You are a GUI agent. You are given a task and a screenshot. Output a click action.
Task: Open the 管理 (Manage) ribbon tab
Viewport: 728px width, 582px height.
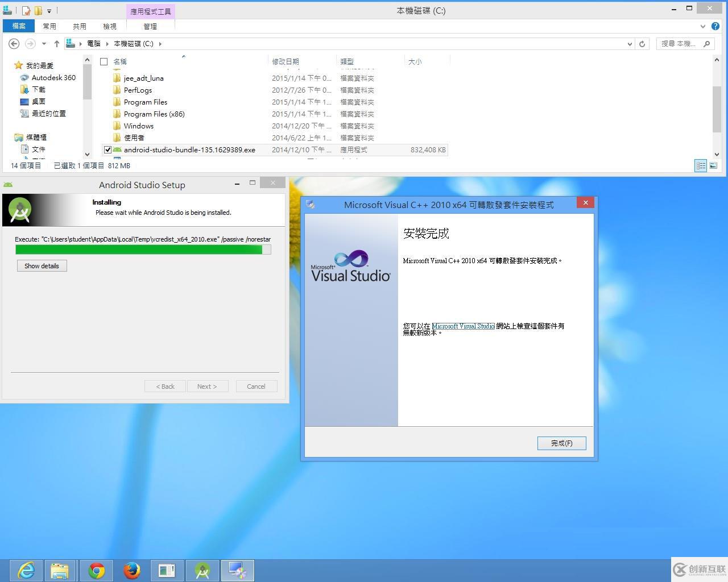coord(150,26)
